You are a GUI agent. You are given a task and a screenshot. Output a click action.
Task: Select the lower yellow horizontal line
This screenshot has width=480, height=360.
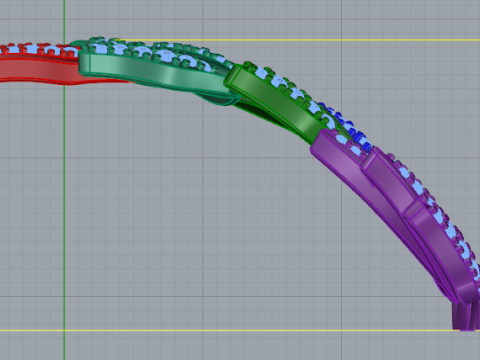pyautogui.click(x=240, y=330)
